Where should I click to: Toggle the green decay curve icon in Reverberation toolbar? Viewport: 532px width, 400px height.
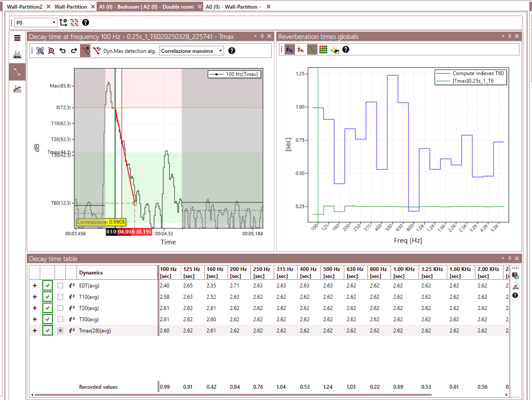tap(312, 50)
